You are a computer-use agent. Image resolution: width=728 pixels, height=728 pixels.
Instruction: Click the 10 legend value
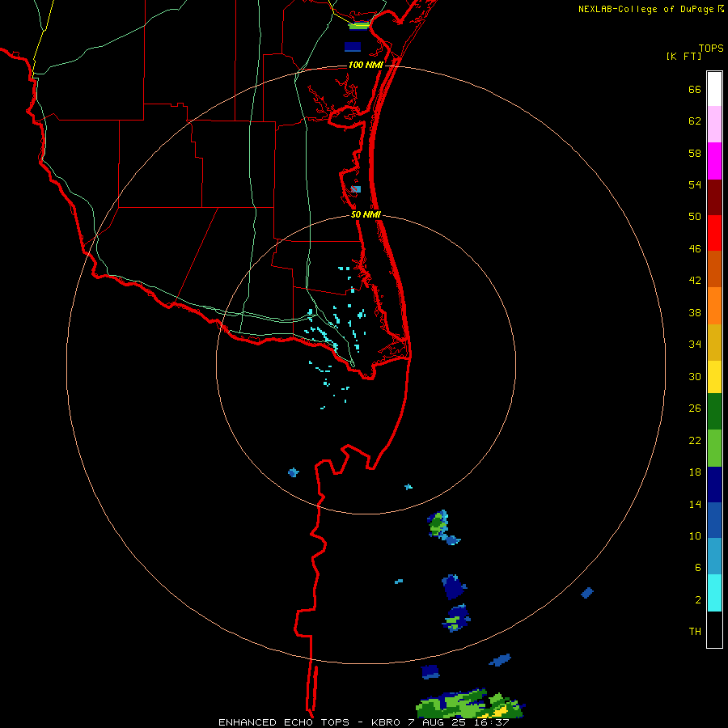[695, 535]
